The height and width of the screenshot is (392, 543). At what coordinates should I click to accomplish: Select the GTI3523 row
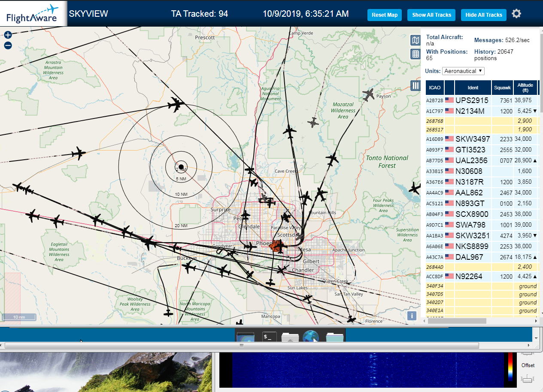(x=482, y=150)
